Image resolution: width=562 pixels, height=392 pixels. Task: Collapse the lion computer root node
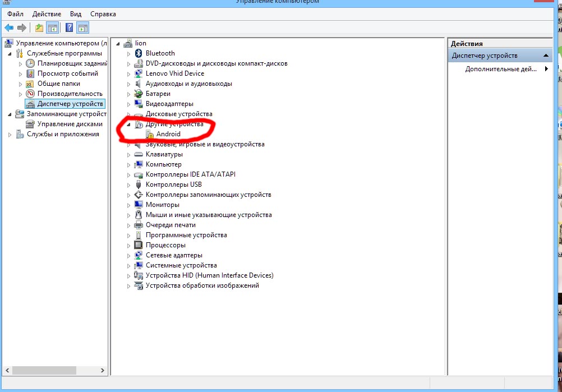click(118, 43)
